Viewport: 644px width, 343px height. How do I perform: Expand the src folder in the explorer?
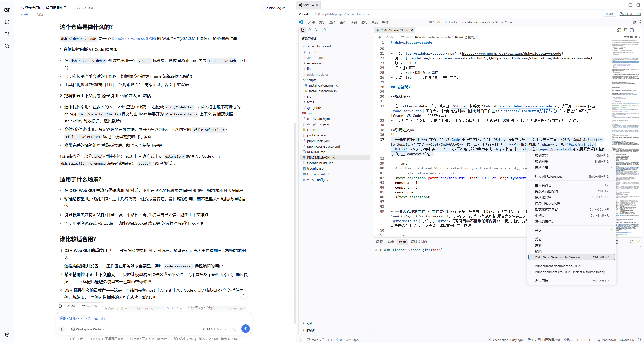[x=309, y=96]
